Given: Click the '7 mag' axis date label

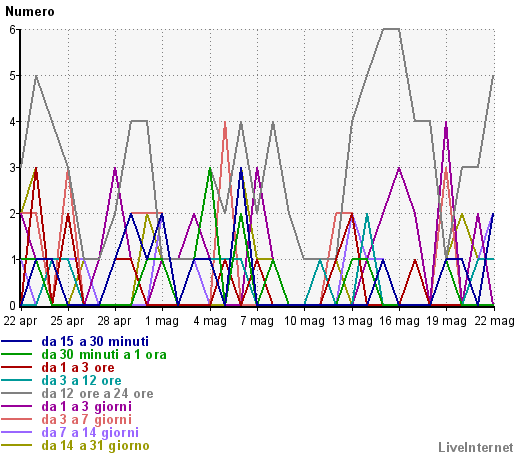Looking at the screenshot, I should [257, 321].
